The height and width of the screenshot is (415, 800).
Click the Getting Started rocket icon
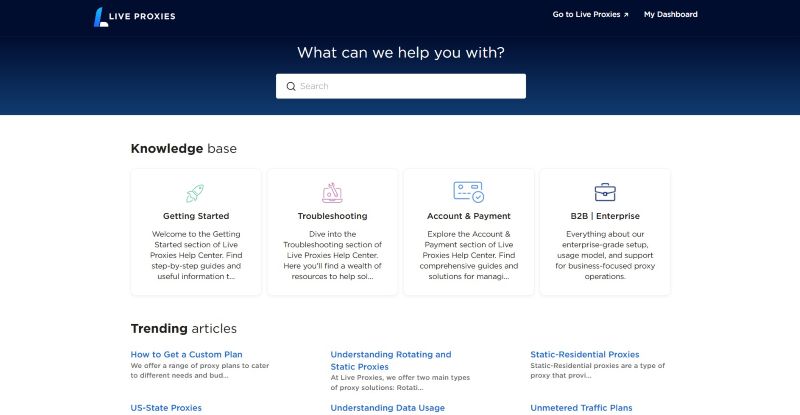point(195,193)
